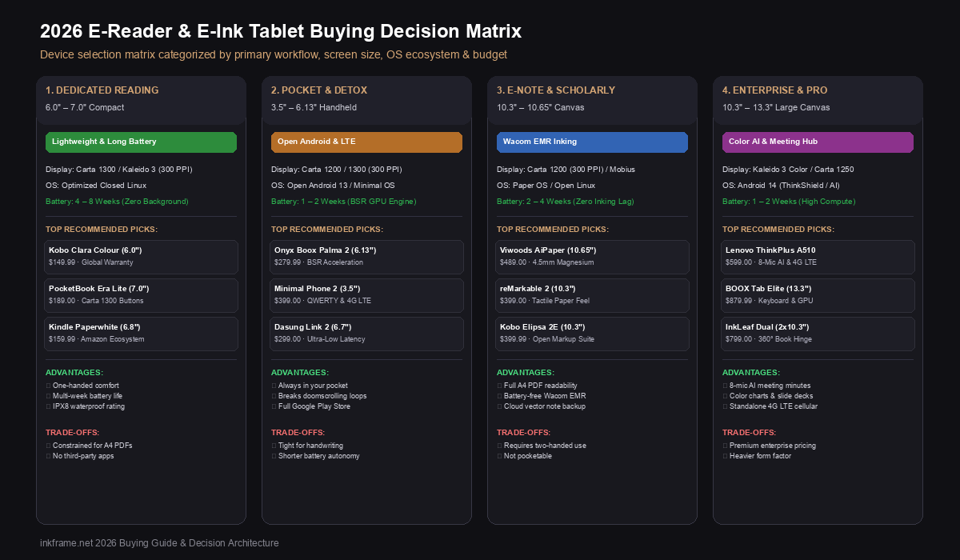Click 'Battery-free Wacom EMR' advantage
Screen dimensions: 960x560
[x=545, y=396]
